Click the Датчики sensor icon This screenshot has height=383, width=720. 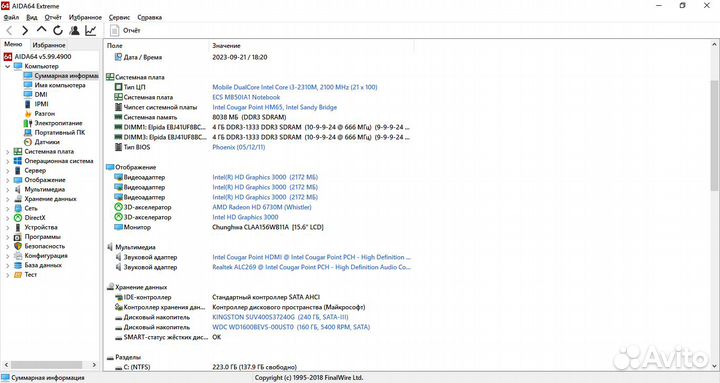tap(28, 142)
